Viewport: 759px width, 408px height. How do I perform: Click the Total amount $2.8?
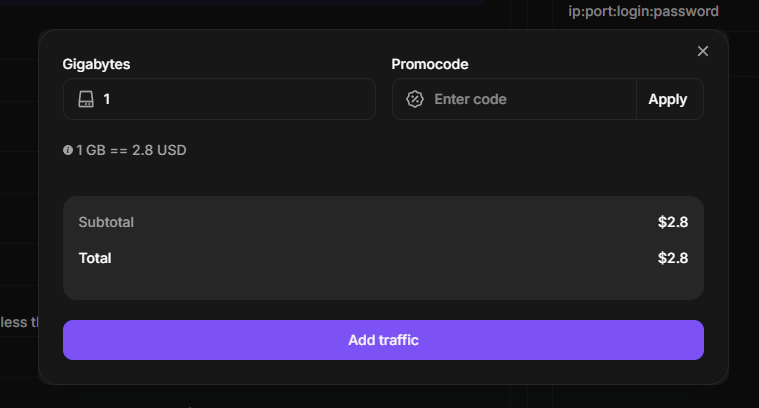(673, 258)
